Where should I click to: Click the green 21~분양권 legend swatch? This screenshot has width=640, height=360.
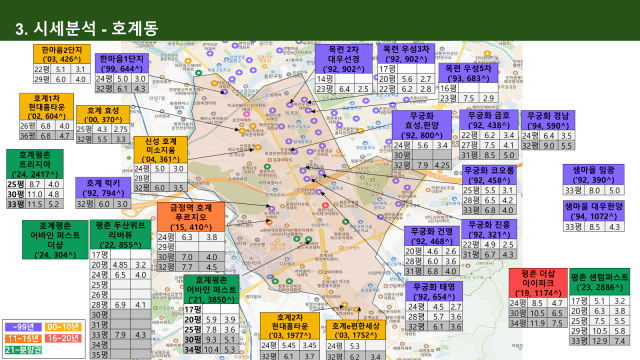[23, 350]
